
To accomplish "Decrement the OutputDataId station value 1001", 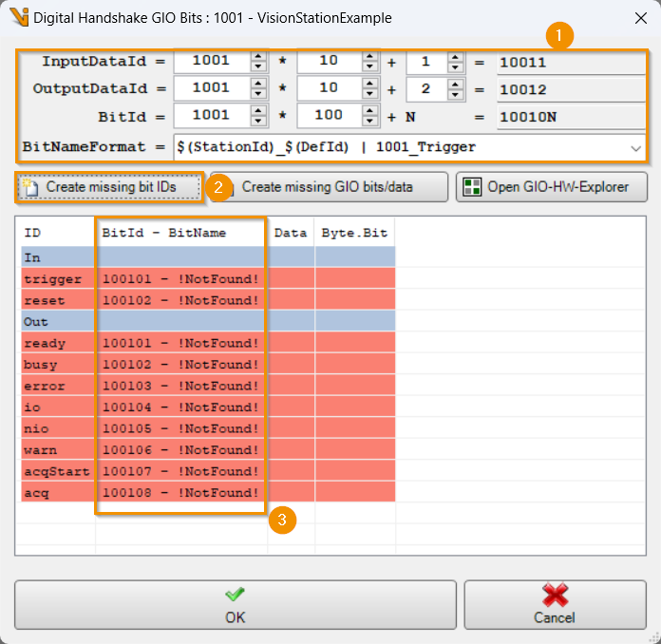I will point(258,94).
